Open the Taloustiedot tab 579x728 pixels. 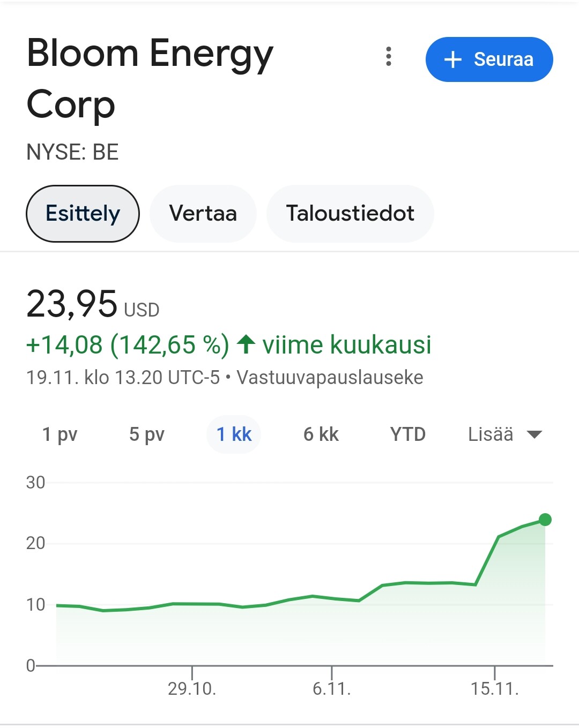pyautogui.click(x=350, y=214)
